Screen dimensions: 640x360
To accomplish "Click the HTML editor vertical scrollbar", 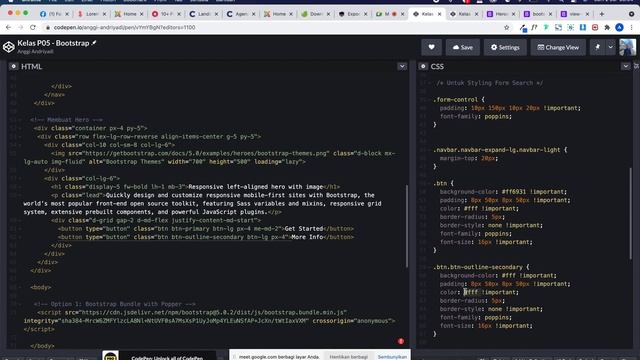I will coord(407,226).
